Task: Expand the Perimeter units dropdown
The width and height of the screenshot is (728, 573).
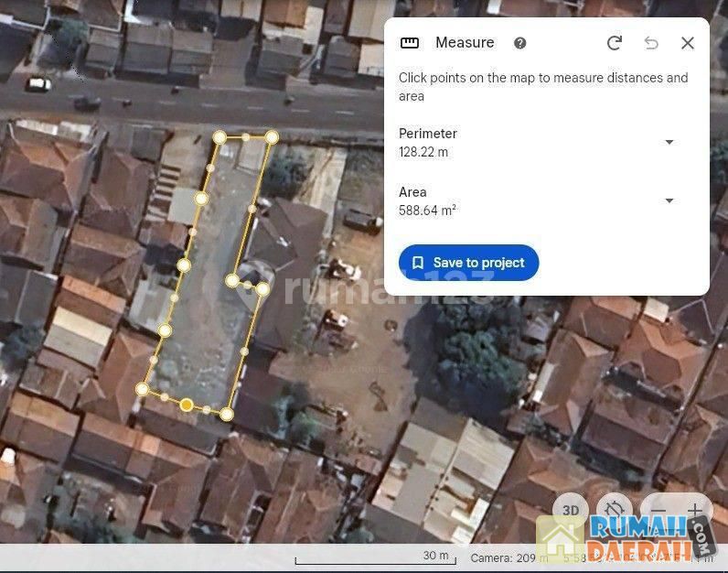Action: click(669, 142)
